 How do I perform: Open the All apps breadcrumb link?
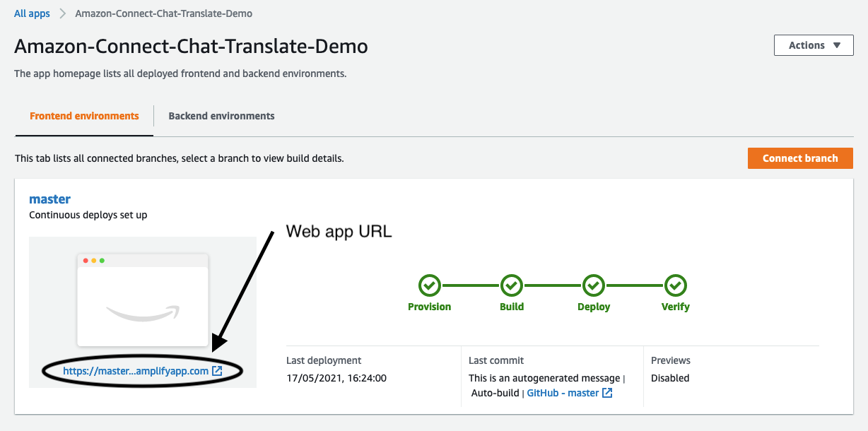pos(32,13)
